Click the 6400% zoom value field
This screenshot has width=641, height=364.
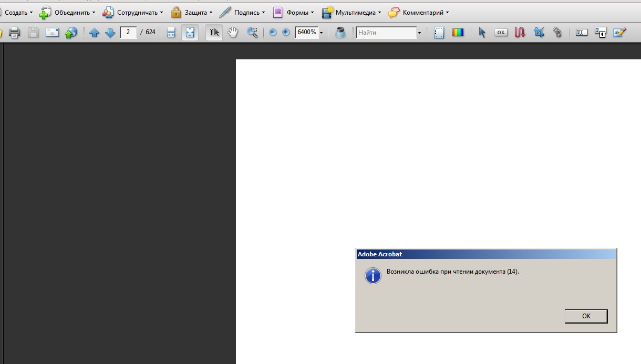[x=306, y=33]
